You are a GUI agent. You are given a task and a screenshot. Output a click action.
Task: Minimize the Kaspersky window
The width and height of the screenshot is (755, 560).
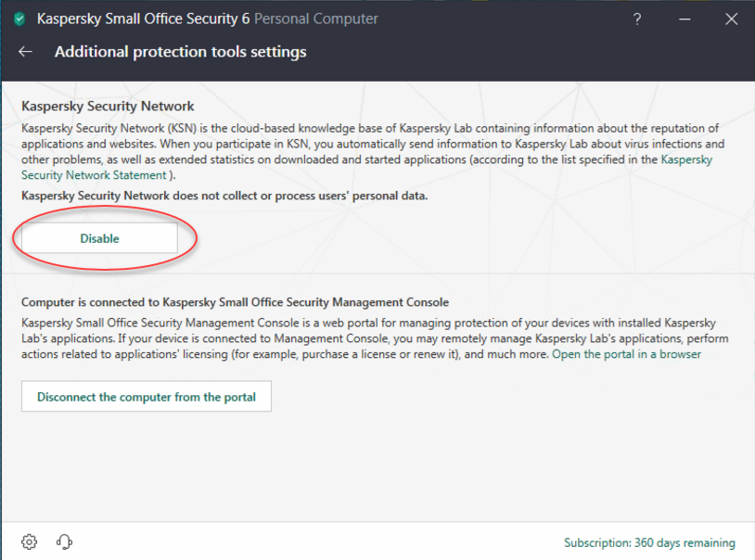coord(685,19)
